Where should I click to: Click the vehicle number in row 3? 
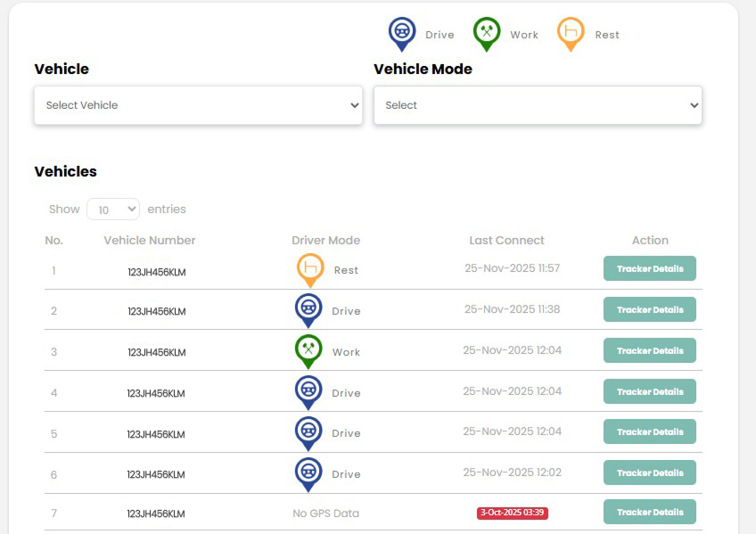[x=157, y=352]
